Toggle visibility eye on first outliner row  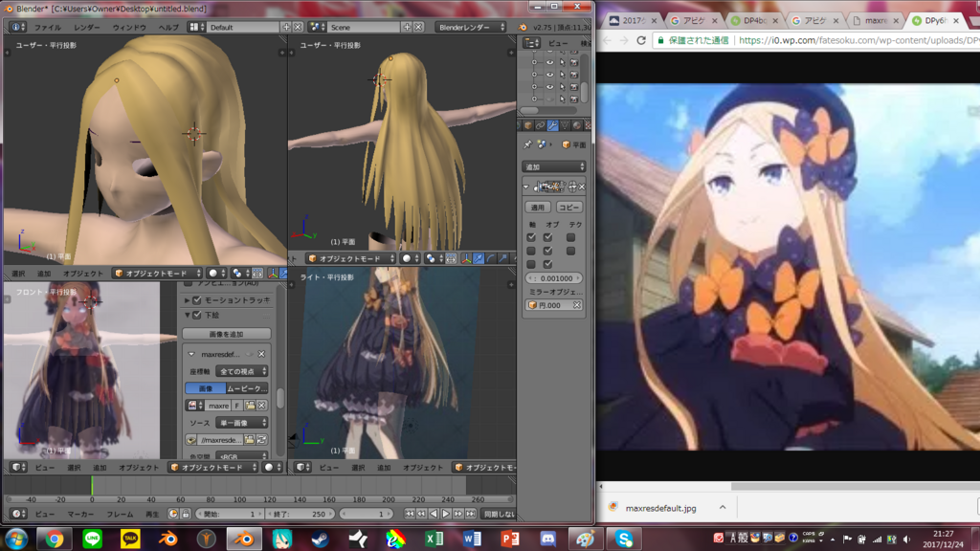coord(550,62)
